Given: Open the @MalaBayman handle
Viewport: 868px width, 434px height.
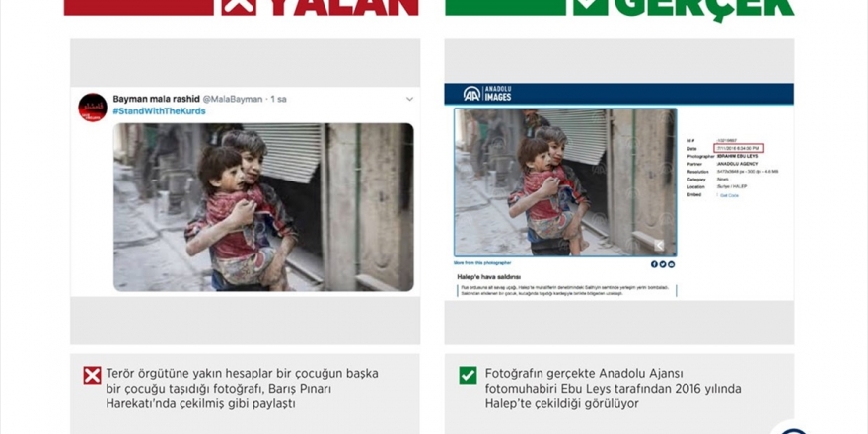Looking at the screenshot, I should 233,99.
